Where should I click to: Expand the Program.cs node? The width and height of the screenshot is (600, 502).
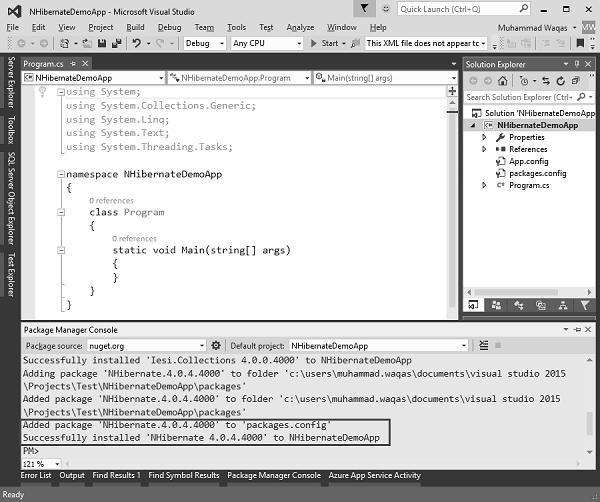pos(484,185)
